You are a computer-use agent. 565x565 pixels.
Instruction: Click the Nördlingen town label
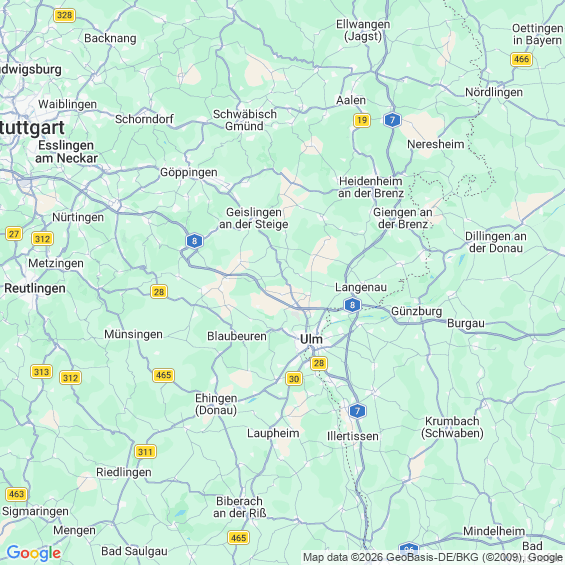pos(494,92)
